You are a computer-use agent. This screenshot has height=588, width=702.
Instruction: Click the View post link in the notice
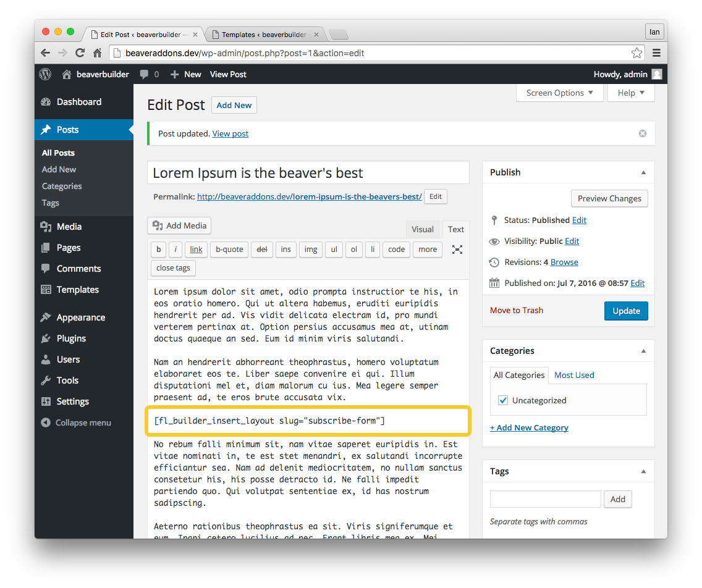230,134
